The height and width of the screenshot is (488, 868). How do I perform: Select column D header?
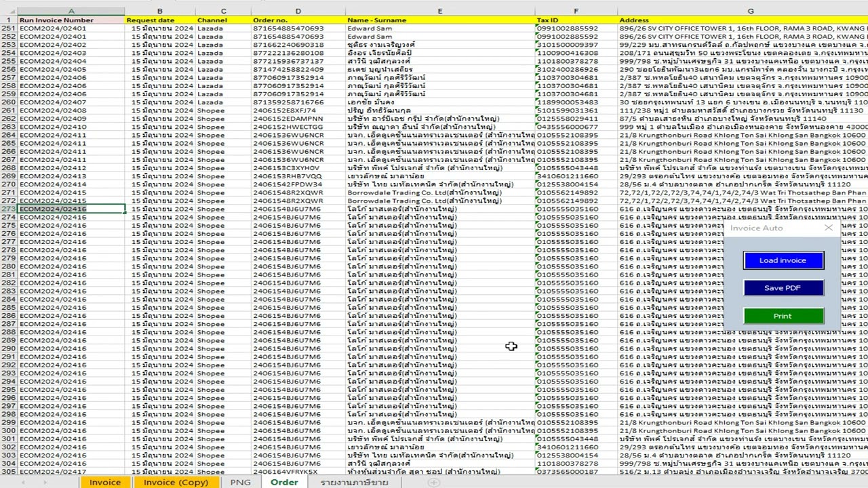(298, 12)
